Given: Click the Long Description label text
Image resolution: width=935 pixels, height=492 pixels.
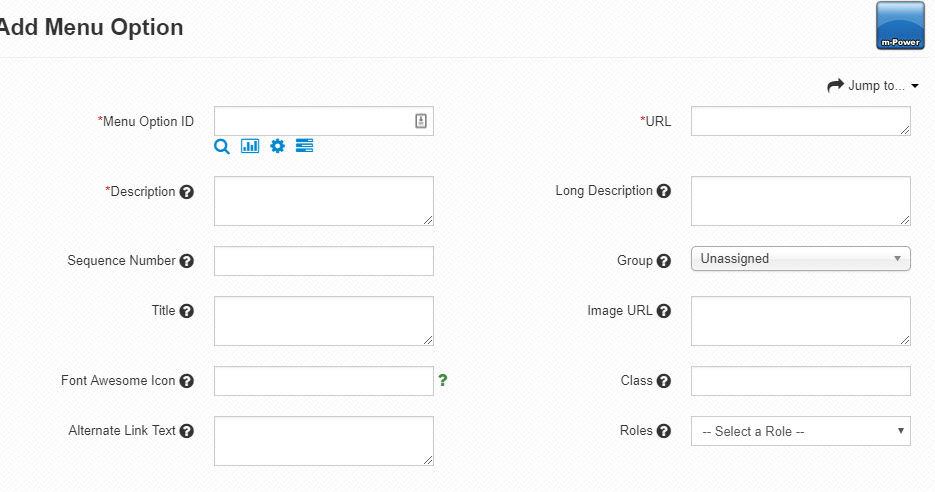Looking at the screenshot, I should click(x=604, y=191).
